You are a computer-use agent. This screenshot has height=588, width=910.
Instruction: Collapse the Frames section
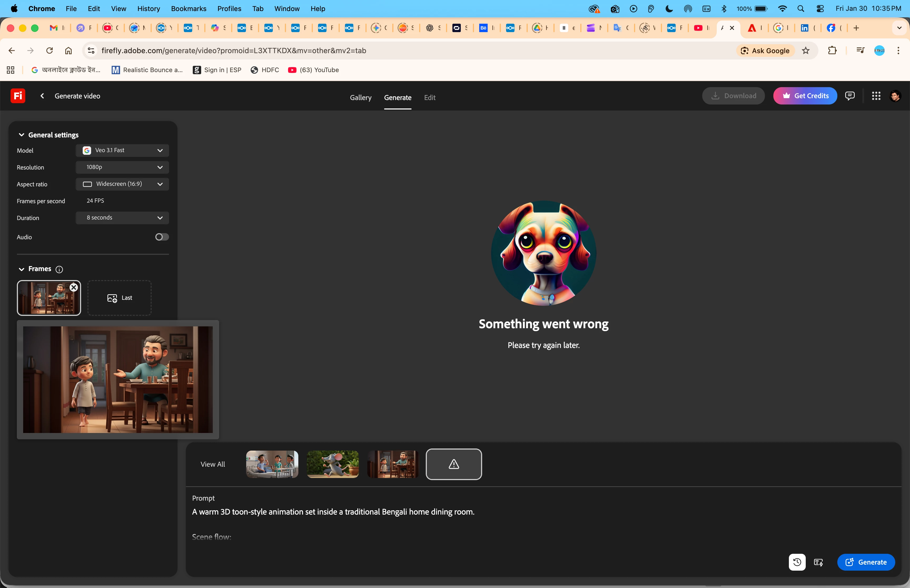(x=22, y=269)
